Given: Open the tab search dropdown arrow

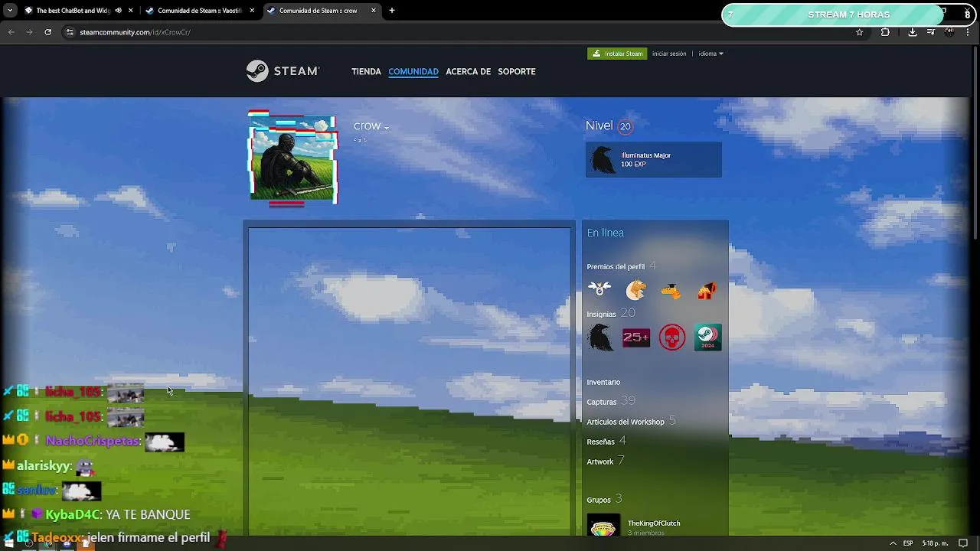Looking at the screenshot, I should click(10, 11).
